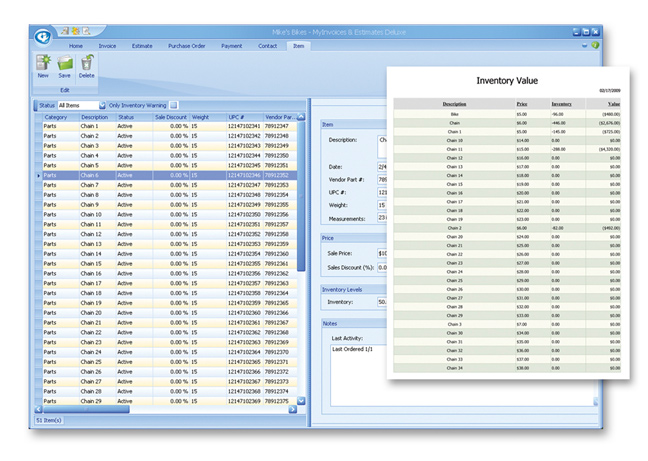Switch to the Invoice tab
The image size is (648, 461).
point(107,46)
